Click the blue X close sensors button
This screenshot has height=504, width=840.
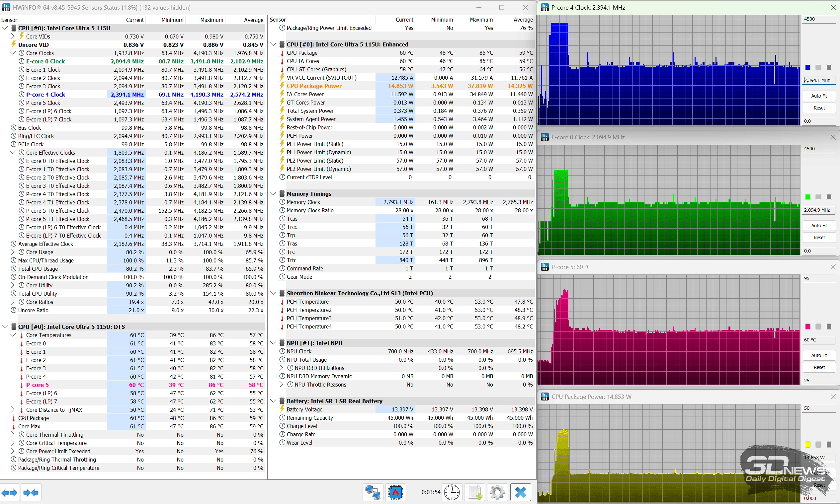[x=520, y=492]
